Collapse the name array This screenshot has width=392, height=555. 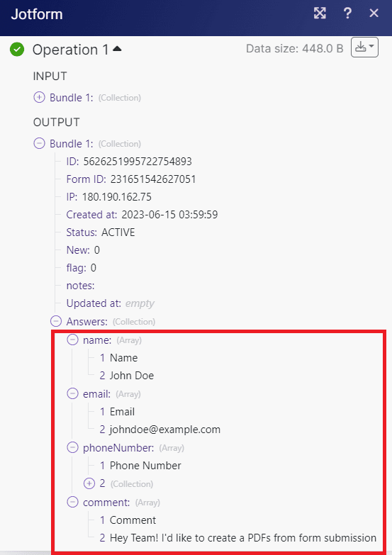[x=72, y=340]
